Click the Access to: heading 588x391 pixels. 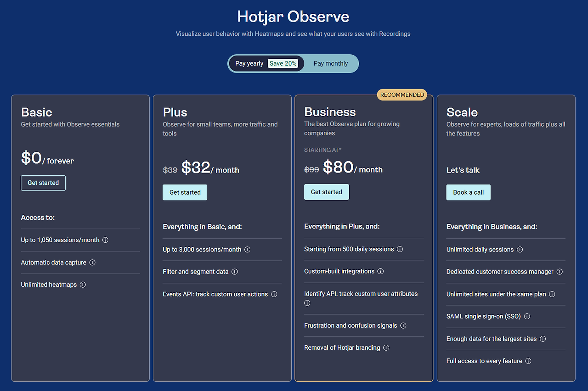pos(38,218)
